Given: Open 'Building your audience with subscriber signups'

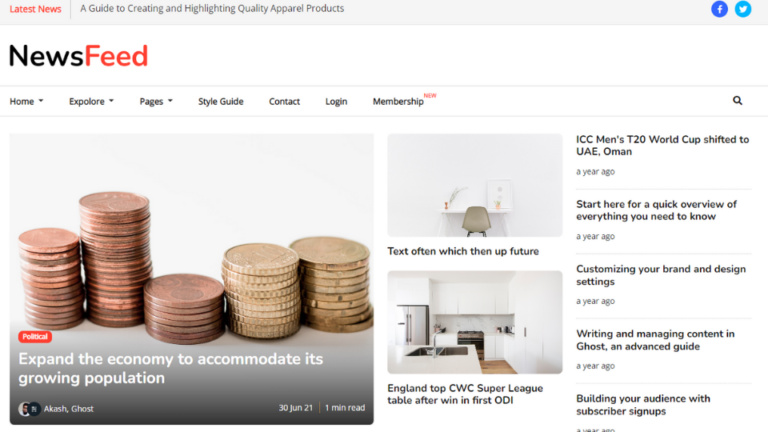Looking at the screenshot, I should (x=643, y=405).
